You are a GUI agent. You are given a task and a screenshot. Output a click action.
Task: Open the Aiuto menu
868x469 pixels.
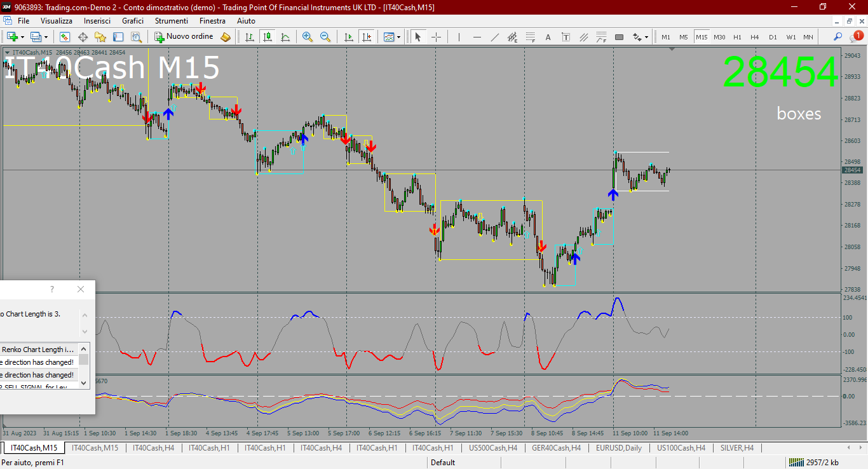click(x=246, y=21)
